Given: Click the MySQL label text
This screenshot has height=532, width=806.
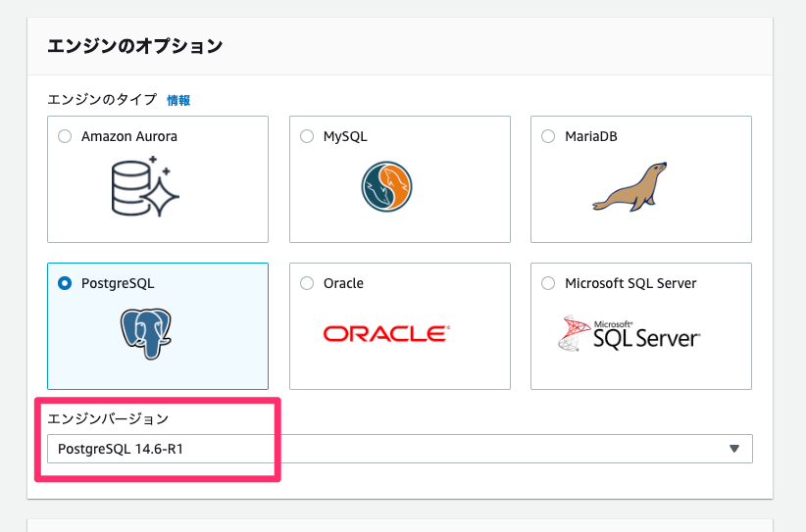Looking at the screenshot, I should coord(345,137).
